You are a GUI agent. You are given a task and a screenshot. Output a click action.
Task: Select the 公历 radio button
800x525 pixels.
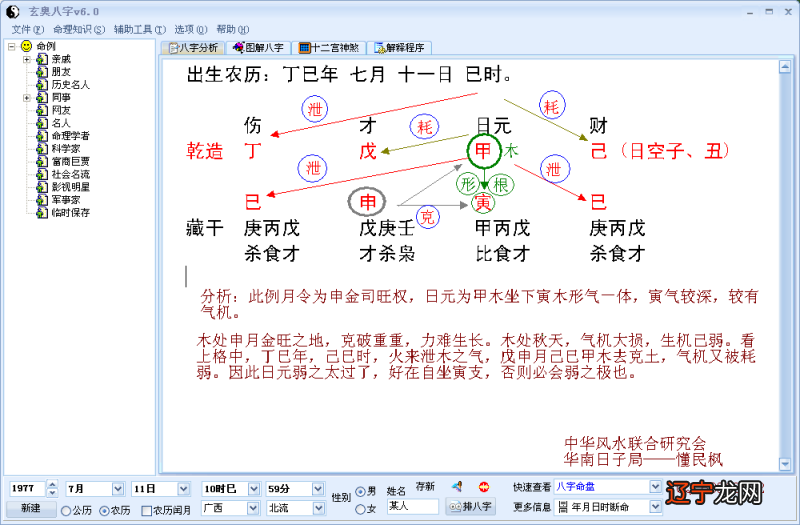point(65,510)
